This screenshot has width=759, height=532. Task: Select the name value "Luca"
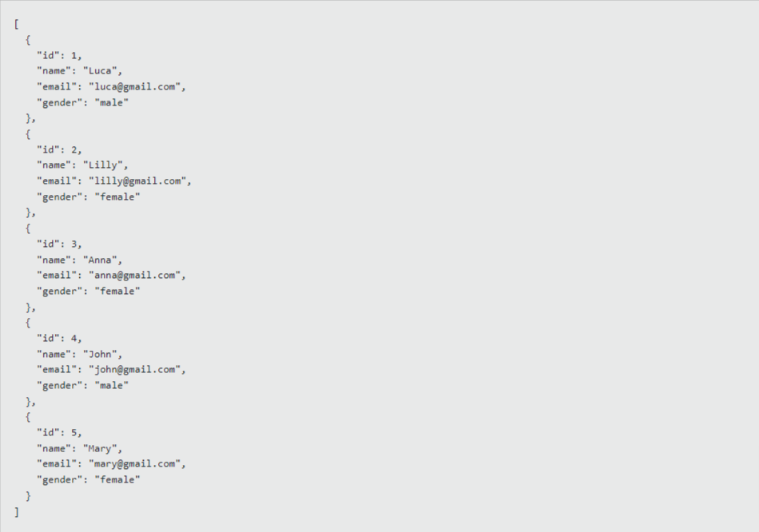pyautogui.click(x=100, y=71)
